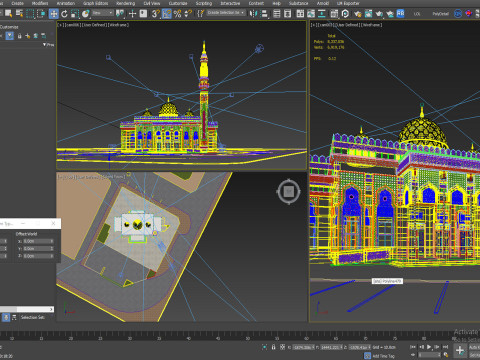Open the Create Selection Set dropdown
Screen dimensions: 480x360
pos(226,13)
